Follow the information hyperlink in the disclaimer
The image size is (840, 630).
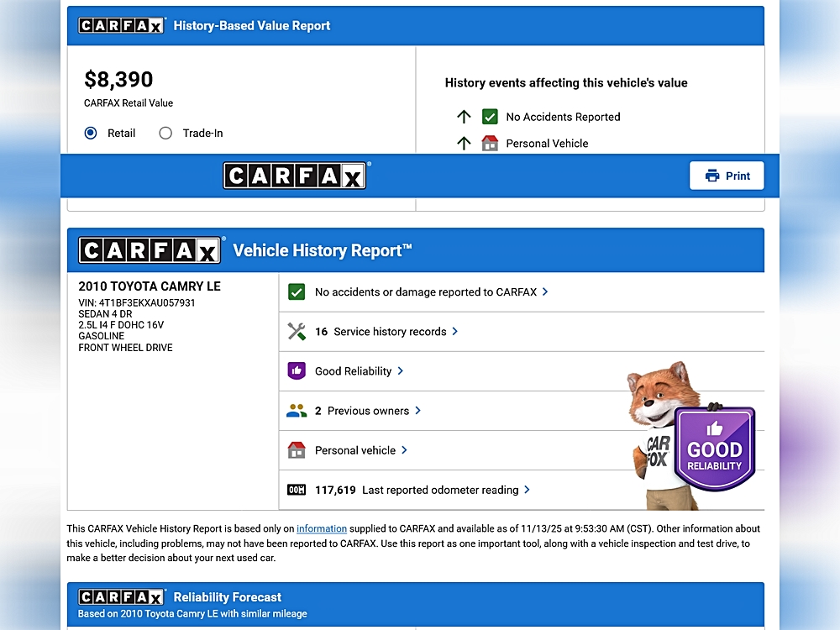[x=322, y=529]
